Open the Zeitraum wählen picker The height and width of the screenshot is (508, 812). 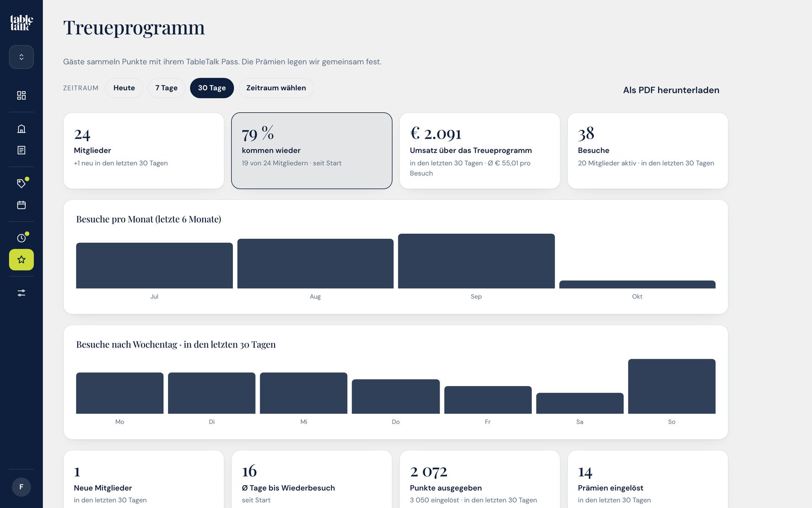point(276,88)
